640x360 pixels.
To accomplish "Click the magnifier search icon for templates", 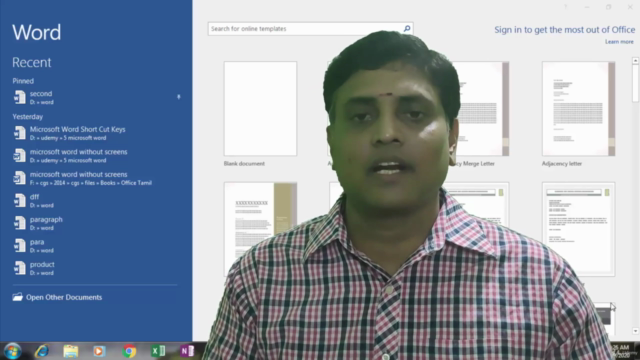I will click(407, 29).
